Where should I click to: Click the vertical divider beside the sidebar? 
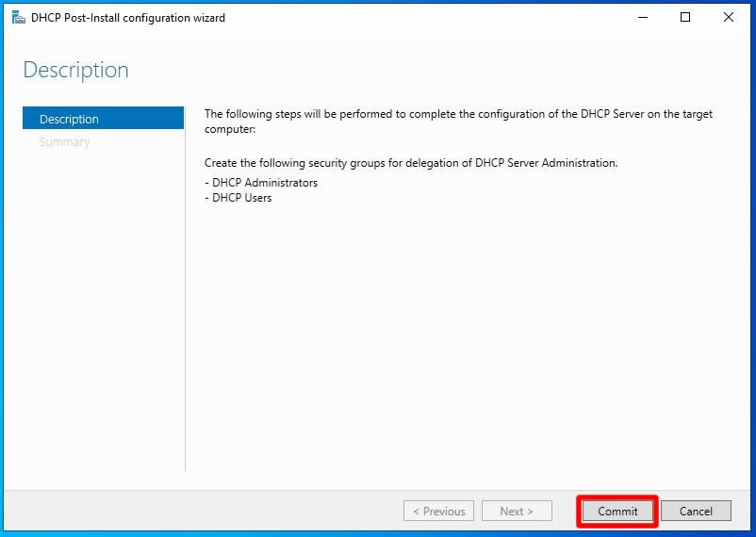[185, 288]
